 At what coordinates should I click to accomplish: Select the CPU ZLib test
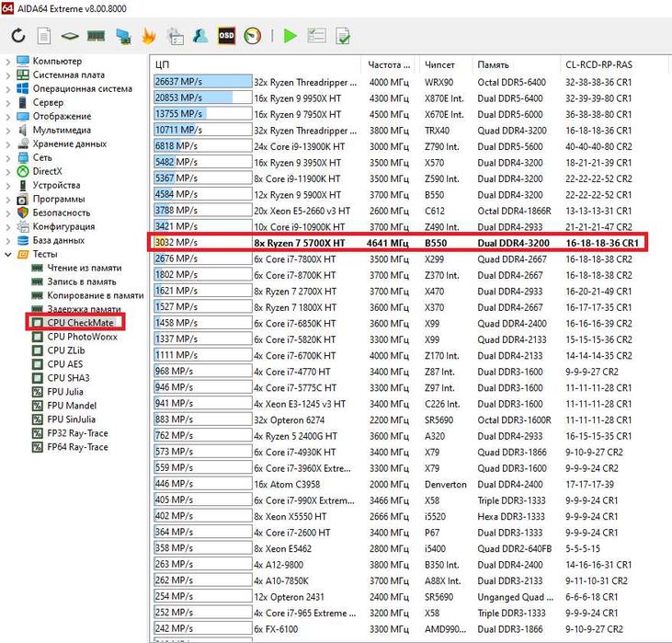click(66, 350)
